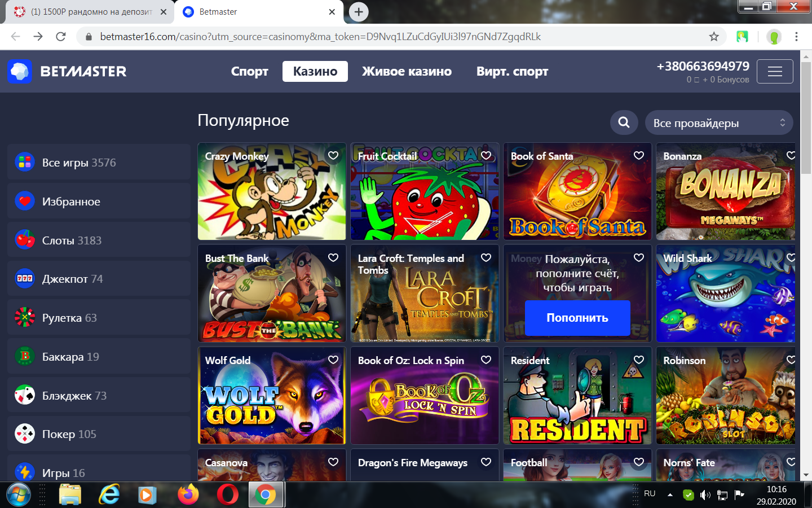
Task: Add Lara Croft: Temples and Tombs to favorites
Action: pos(486,257)
